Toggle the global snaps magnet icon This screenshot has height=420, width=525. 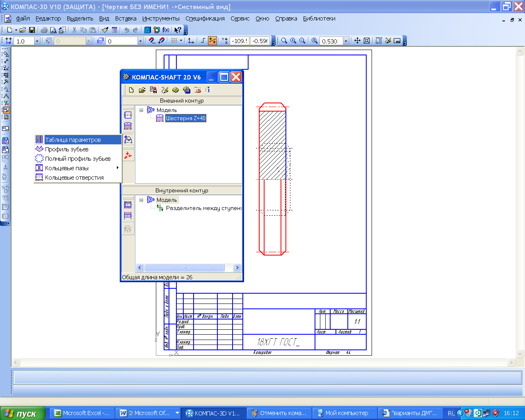click(152, 41)
